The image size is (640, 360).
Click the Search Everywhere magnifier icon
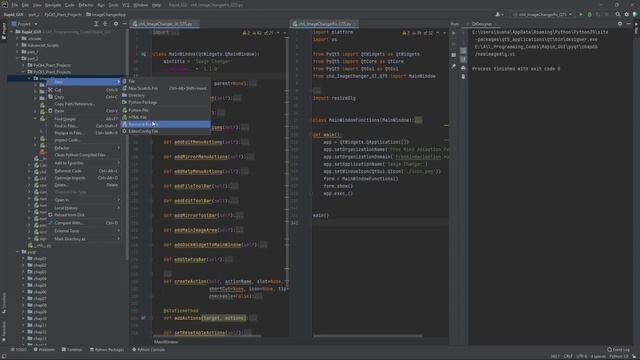618,14
